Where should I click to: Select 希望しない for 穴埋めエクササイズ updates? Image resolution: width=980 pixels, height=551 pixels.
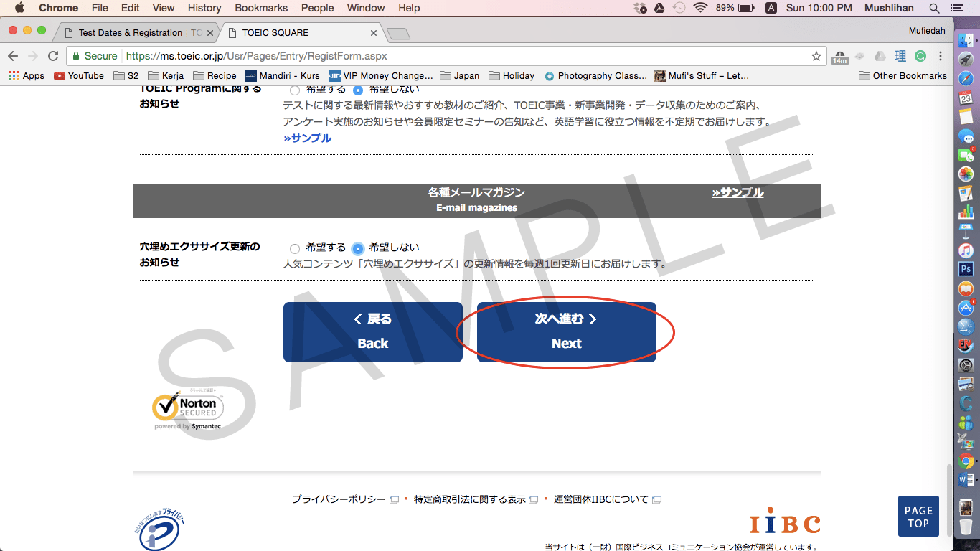[x=358, y=248]
